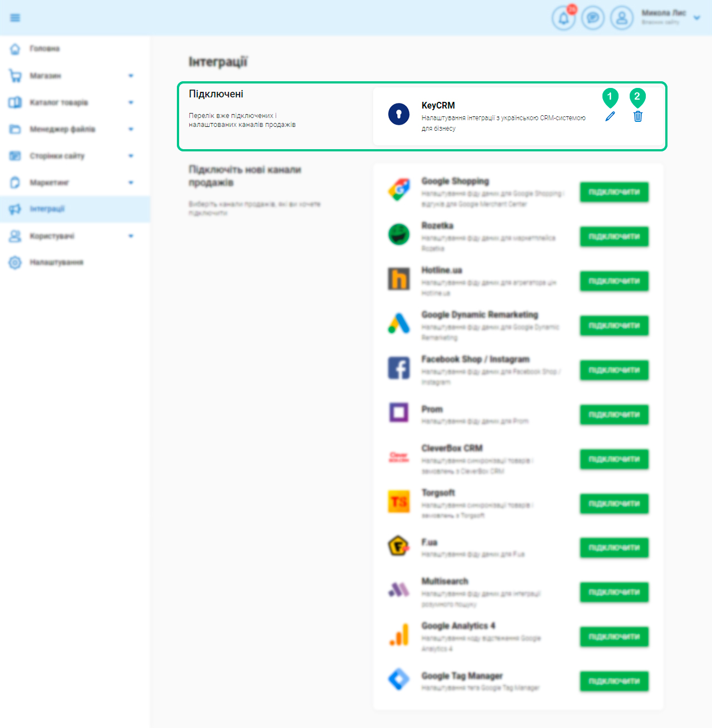Viewport: 712px width, 728px height.
Task: Open Менеджер файлів in sidebar
Action: click(62, 129)
